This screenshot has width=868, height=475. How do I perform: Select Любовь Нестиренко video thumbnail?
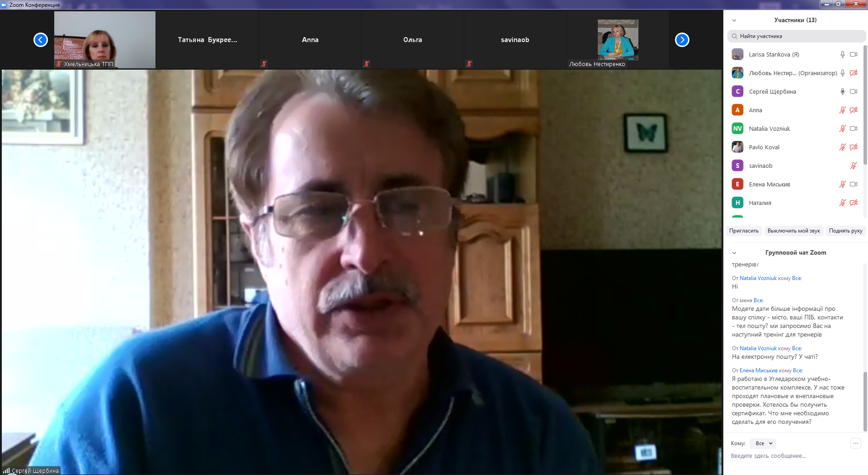(x=618, y=40)
